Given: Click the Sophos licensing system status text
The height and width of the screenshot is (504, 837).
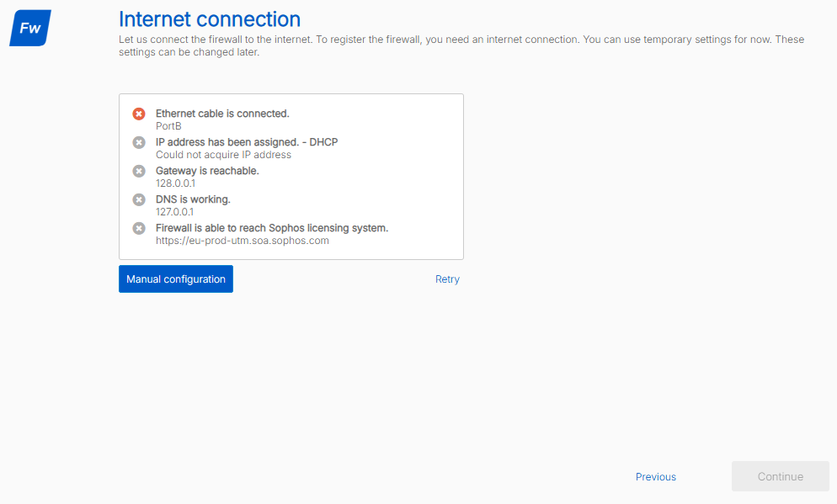Looking at the screenshot, I should click(272, 228).
